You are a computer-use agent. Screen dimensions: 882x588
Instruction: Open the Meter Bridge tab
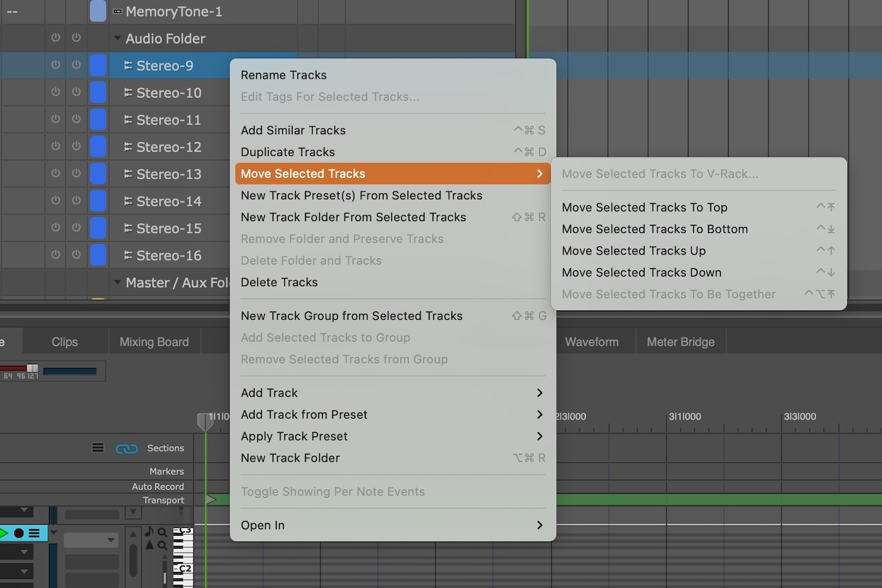point(681,342)
